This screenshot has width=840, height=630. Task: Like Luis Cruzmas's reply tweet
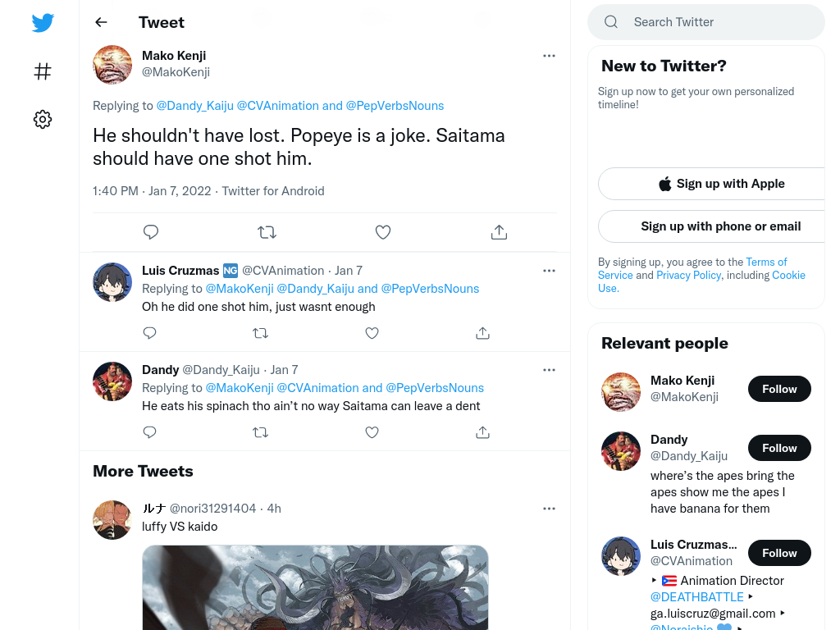[x=372, y=333]
